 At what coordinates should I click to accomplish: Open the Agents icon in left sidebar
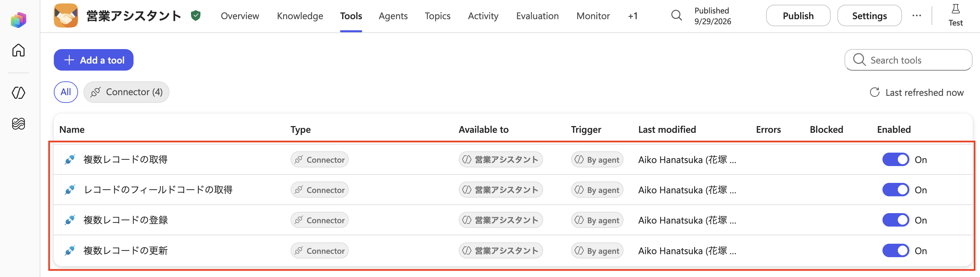[x=18, y=92]
